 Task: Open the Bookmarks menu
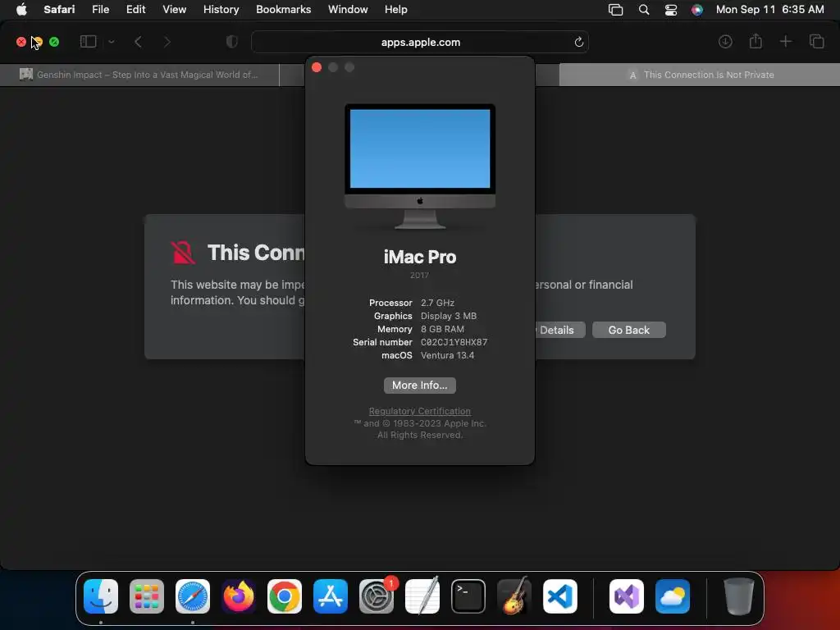tap(283, 10)
